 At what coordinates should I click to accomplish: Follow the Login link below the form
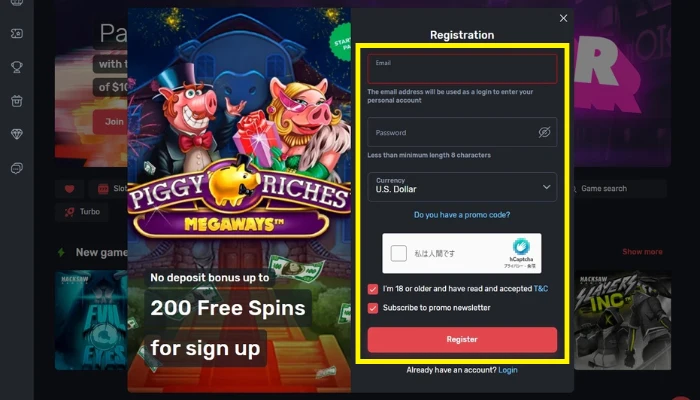508,370
